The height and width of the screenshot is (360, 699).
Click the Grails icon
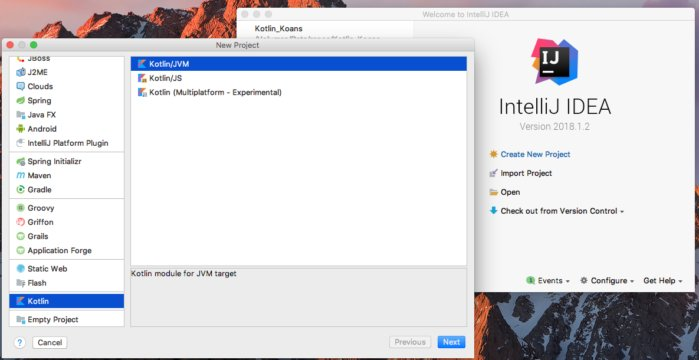coord(21,236)
